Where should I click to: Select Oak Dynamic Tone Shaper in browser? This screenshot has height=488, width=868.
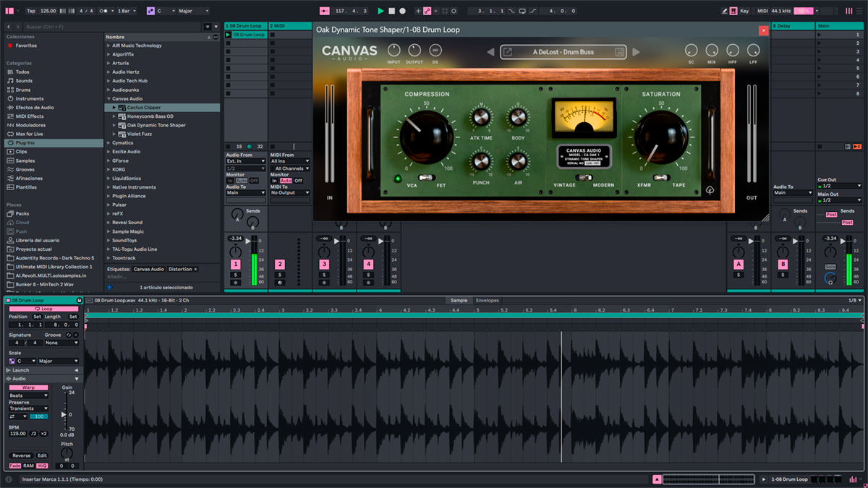coord(156,125)
